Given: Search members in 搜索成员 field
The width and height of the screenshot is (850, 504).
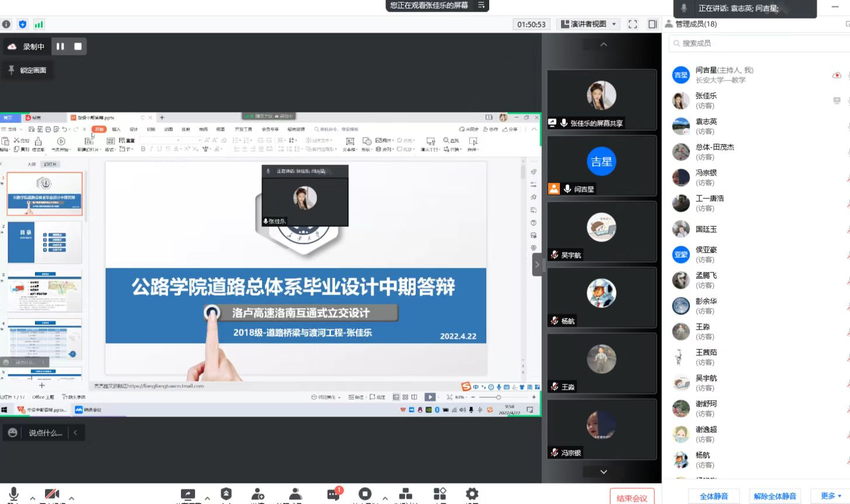Looking at the screenshot, I should click(759, 43).
